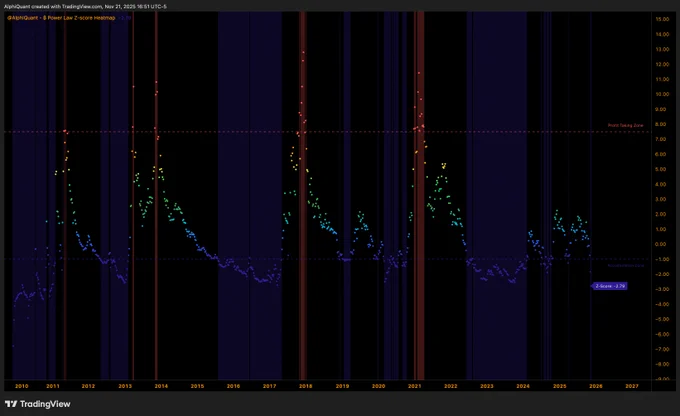Click the 11.00 value on price axis

pos(662,79)
